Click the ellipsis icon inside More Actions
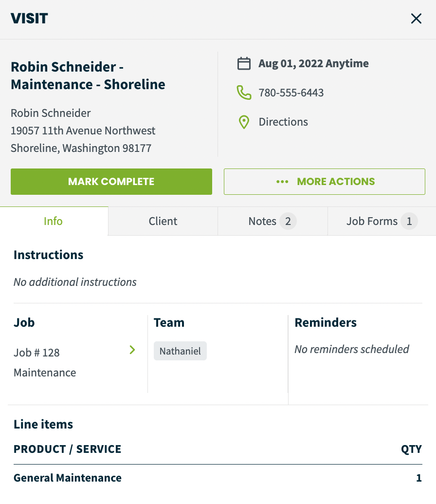This screenshot has width=436, height=504. coord(281,181)
